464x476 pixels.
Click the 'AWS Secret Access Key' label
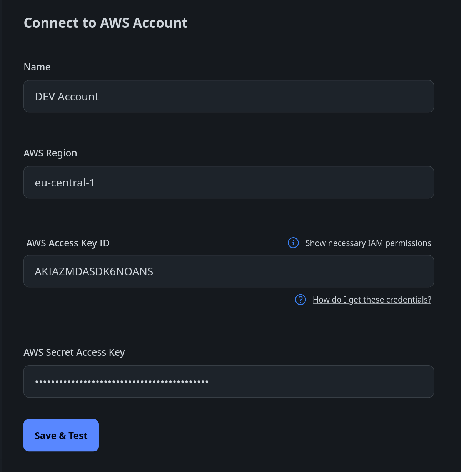pyautogui.click(x=74, y=352)
